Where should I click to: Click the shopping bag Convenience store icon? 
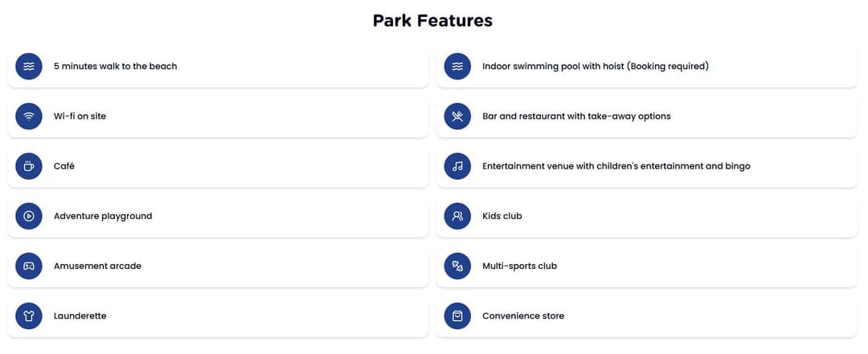point(457,315)
